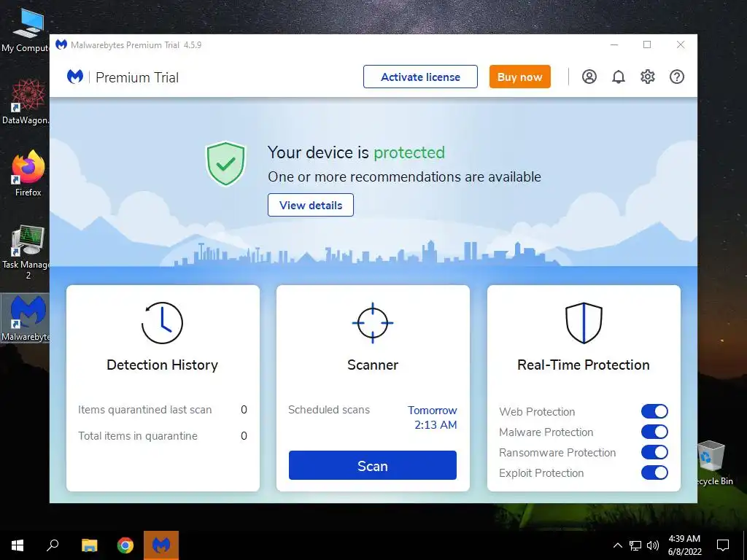747x560 pixels.
Task: Open File Explorer from taskbar
Action: coord(89,545)
